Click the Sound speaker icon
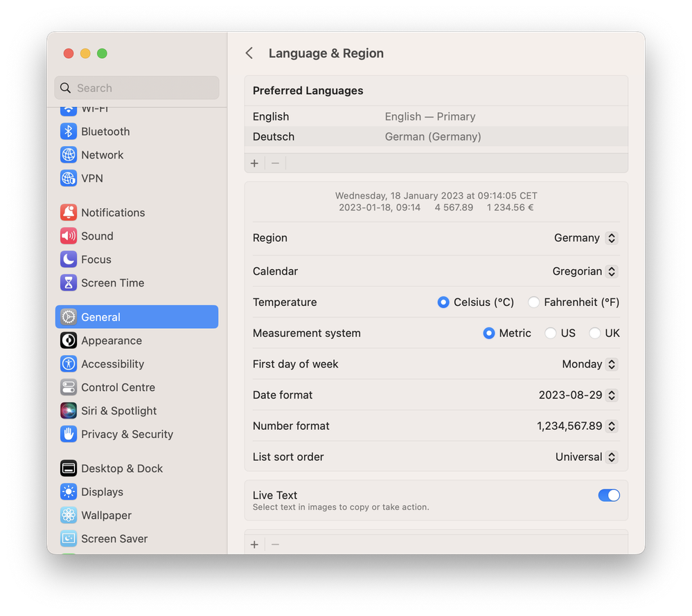This screenshot has height=616, width=692. [x=69, y=236]
